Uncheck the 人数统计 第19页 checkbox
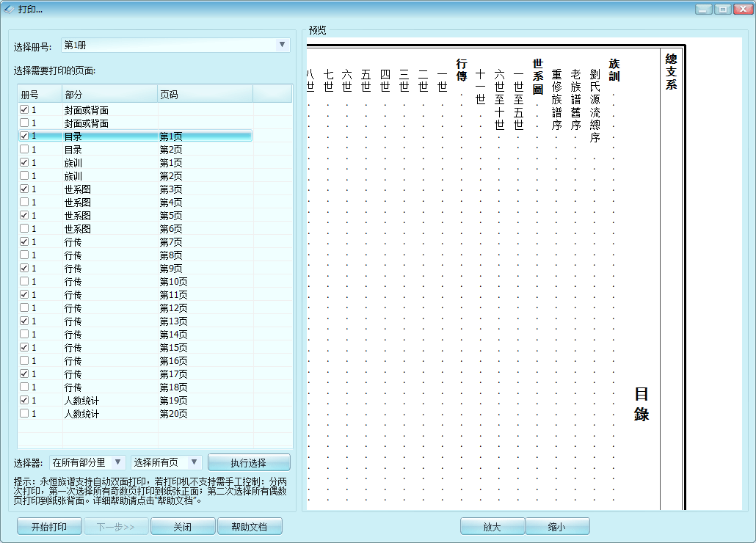This screenshot has height=543, width=756. [24, 400]
